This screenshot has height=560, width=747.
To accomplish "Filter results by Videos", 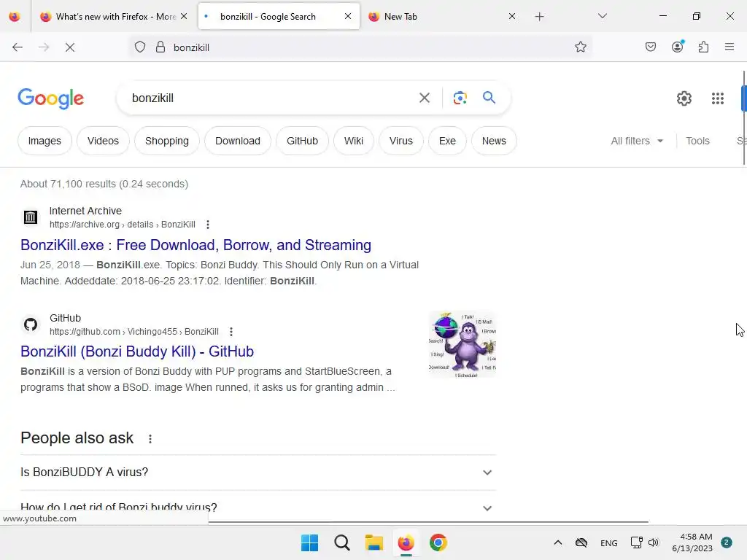I will click(103, 141).
